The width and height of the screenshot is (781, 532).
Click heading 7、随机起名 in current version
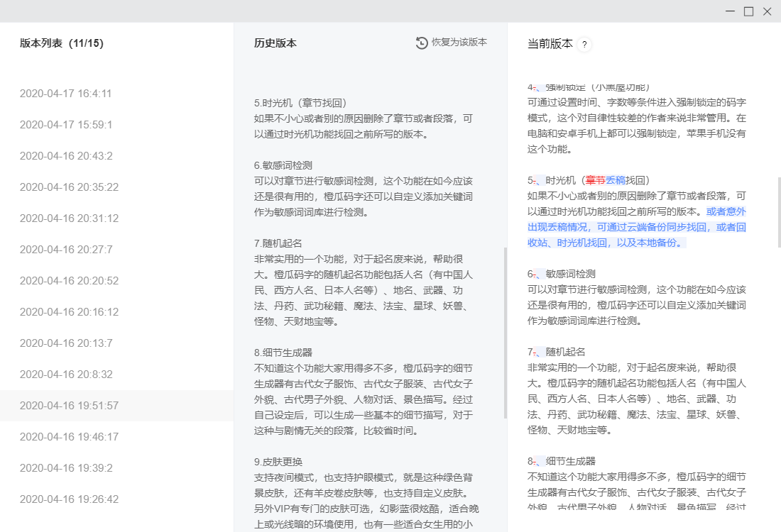pyautogui.click(x=557, y=352)
